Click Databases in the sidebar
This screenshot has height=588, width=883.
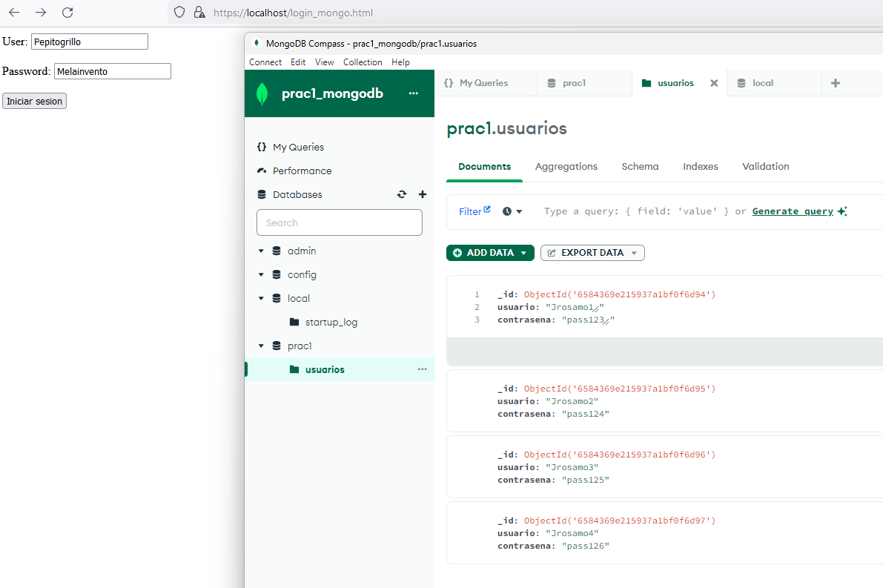297,194
